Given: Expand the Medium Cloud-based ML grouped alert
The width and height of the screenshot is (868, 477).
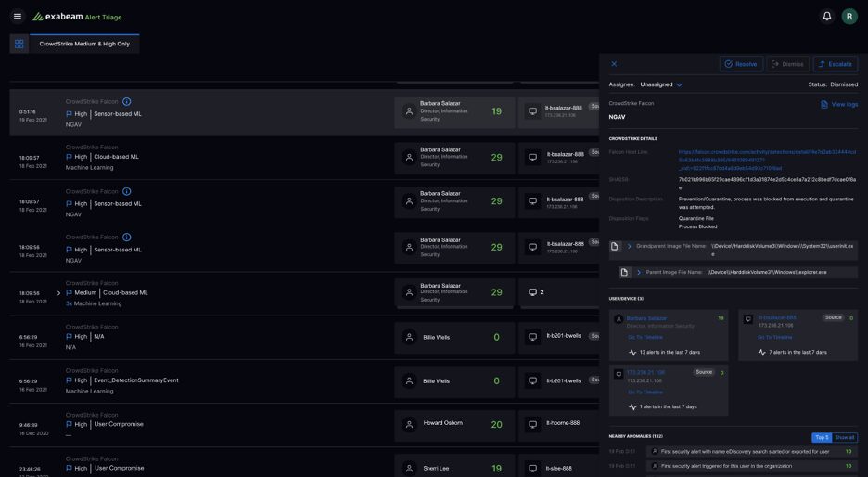Looking at the screenshot, I should 58,293.
